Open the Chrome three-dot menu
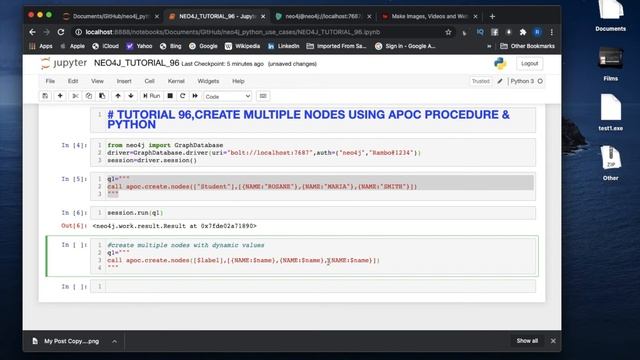The image size is (640, 360). pyautogui.click(x=551, y=32)
